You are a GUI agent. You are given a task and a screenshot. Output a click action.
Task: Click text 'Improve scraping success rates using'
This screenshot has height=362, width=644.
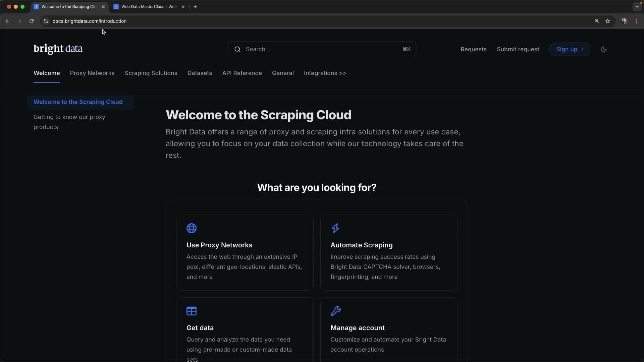click(x=383, y=257)
